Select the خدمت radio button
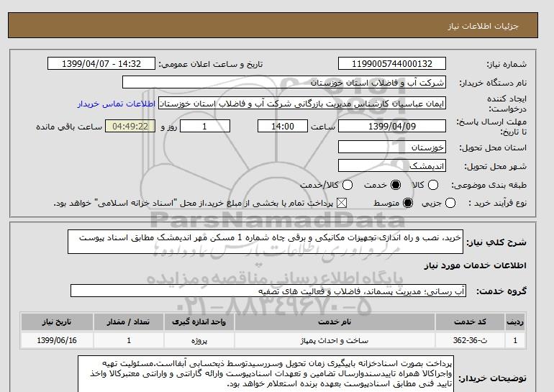The height and width of the screenshot is (392, 554). point(396,185)
